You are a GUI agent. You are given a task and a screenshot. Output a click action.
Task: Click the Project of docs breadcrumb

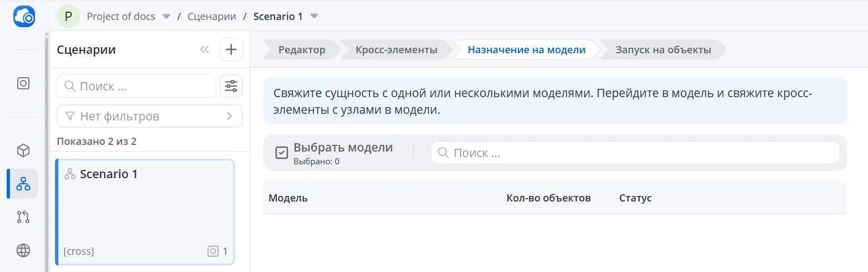[x=121, y=16]
